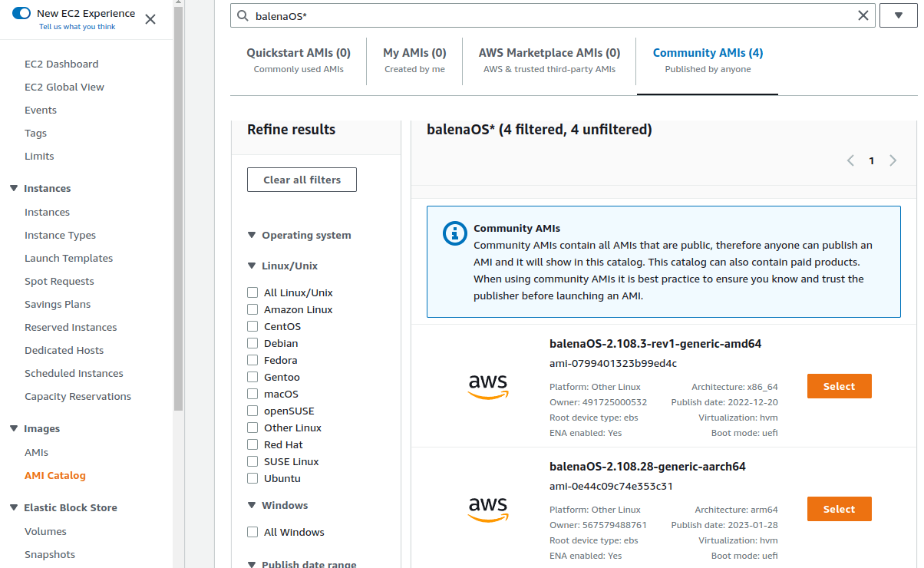Collapse the Operating system filter section
Image resolution: width=924 pixels, height=568 pixels.
252,235
